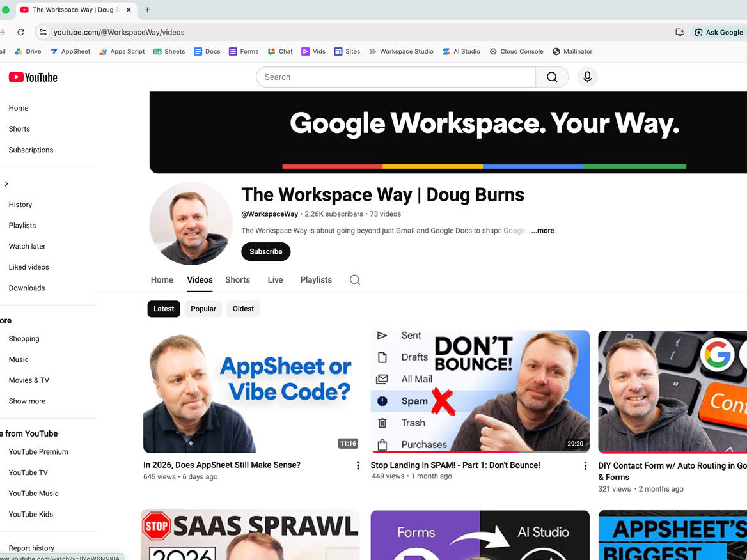Open YouTube Premium
This screenshot has height=560, width=747.
[x=38, y=452]
